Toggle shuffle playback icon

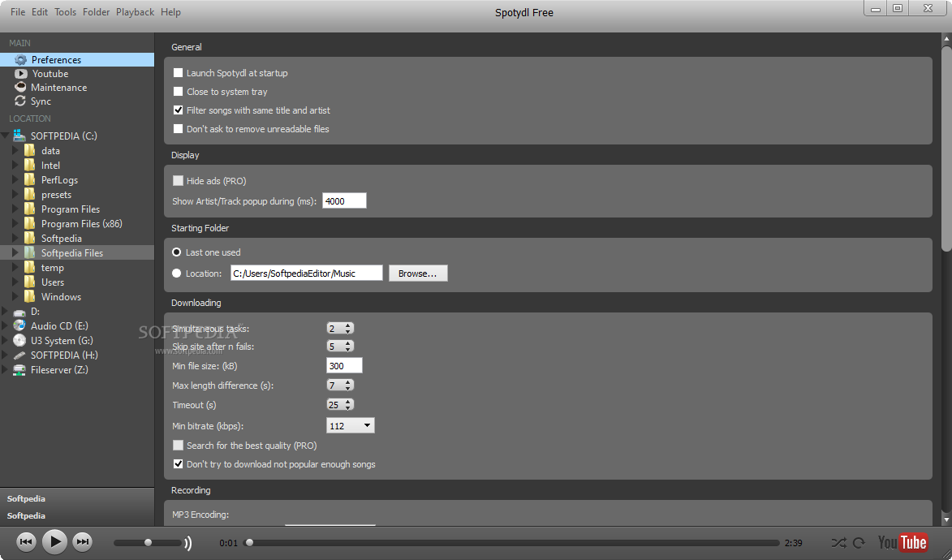click(x=838, y=542)
